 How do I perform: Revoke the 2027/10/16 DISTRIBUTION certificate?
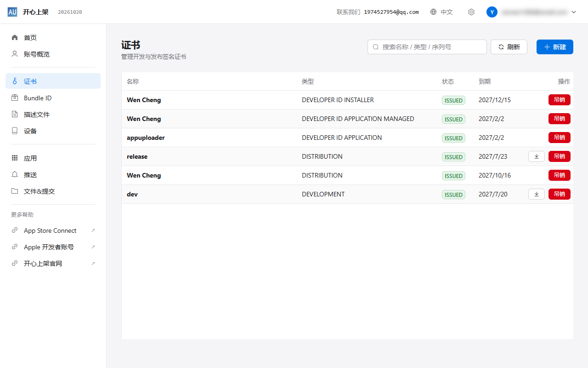560,175
